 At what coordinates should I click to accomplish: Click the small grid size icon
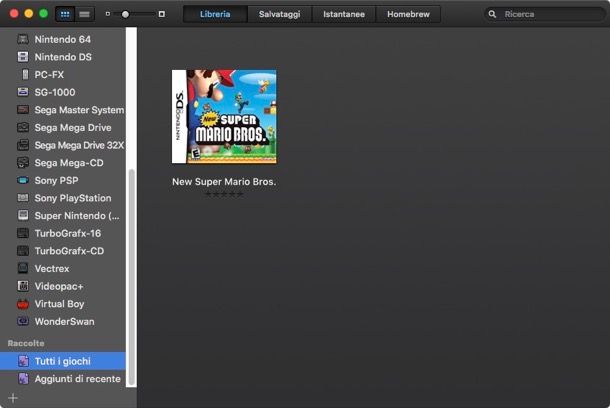tap(108, 14)
